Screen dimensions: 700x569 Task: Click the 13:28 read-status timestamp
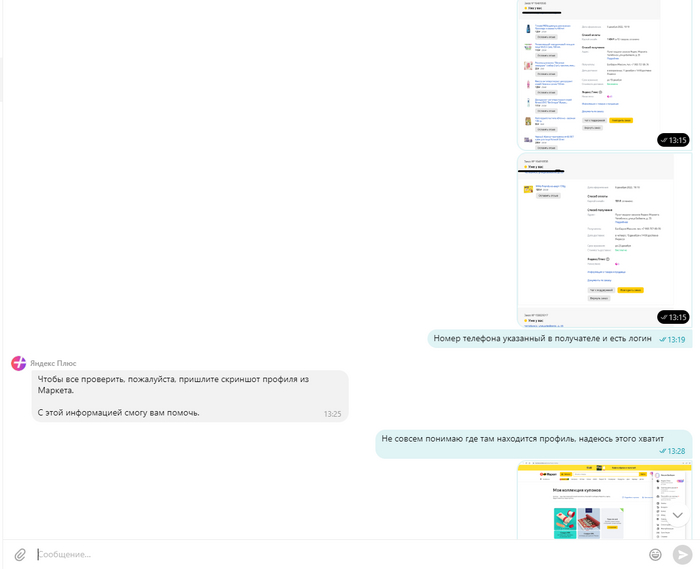pos(672,451)
